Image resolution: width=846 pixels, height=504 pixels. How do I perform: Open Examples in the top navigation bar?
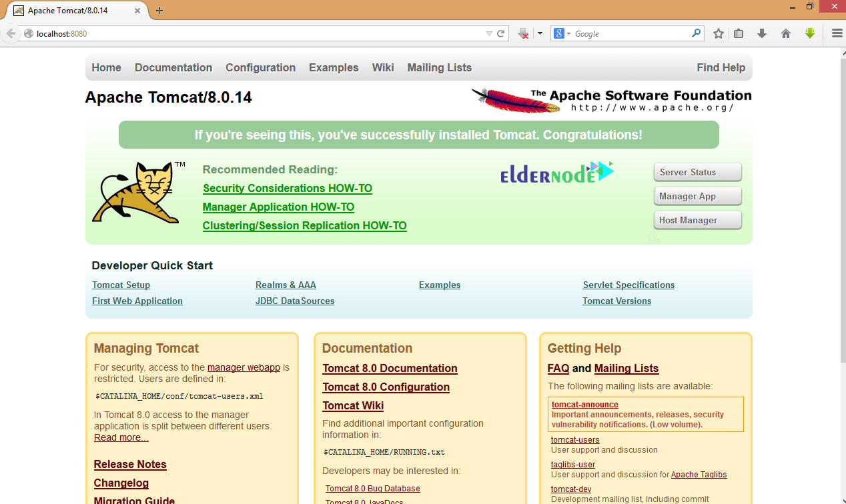click(334, 67)
